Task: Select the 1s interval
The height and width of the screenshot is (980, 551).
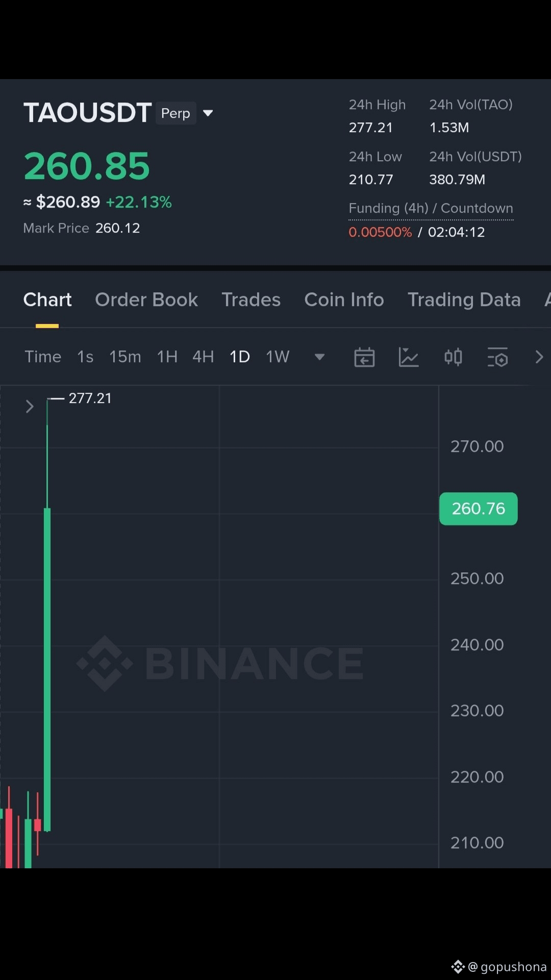Action: (85, 357)
